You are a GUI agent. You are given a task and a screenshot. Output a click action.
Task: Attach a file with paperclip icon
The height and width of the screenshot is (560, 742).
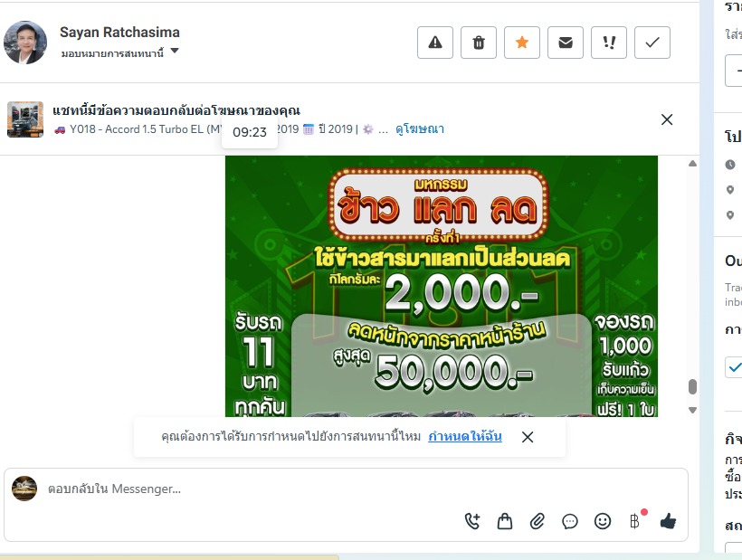(x=537, y=521)
